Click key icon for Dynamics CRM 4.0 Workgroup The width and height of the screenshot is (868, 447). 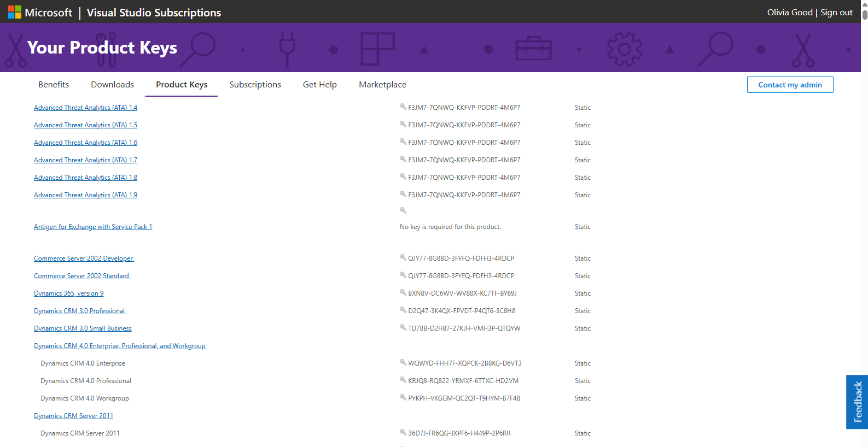coord(403,398)
